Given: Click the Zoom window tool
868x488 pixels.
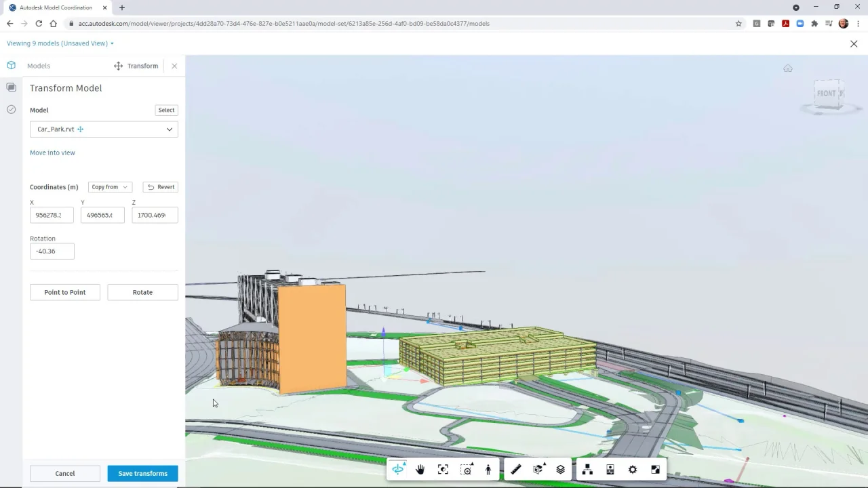Looking at the screenshot, I should point(466,470).
